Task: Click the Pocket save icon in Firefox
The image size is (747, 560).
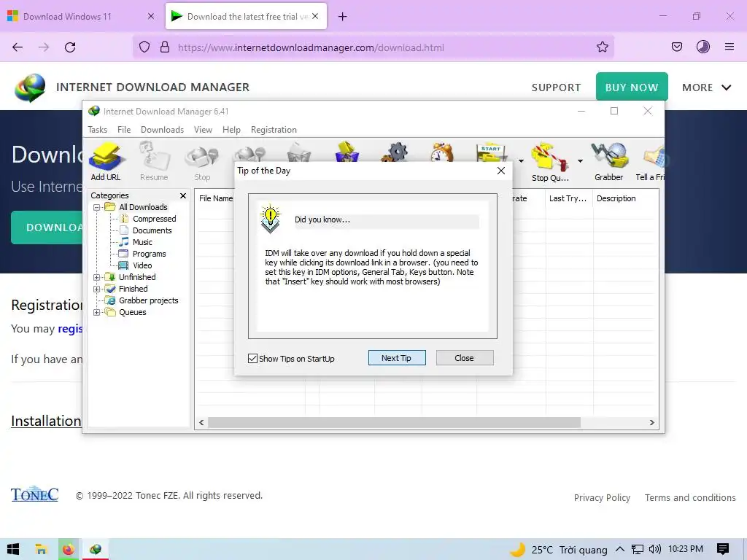Action: tap(676, 47)
